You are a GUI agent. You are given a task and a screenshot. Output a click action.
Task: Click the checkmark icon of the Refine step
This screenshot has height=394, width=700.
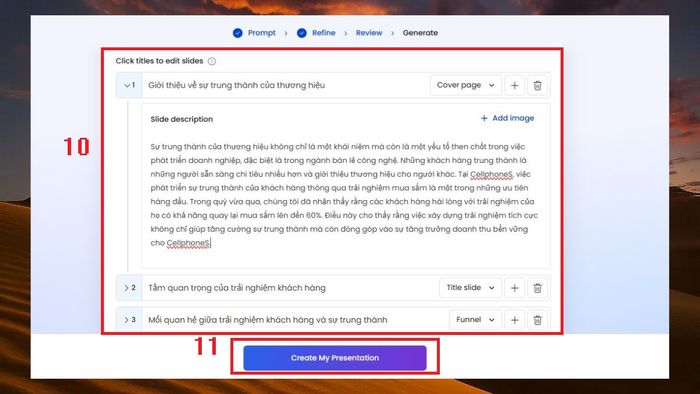302,33
